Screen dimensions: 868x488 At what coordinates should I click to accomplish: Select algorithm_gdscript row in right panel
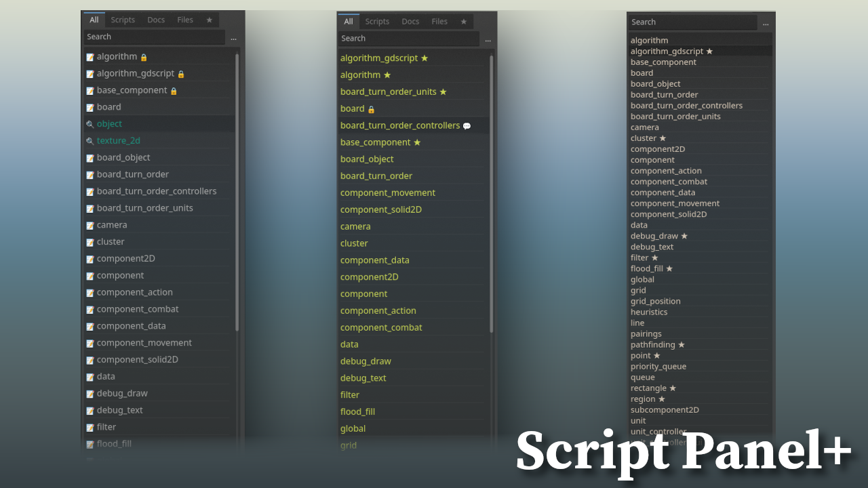[700, 52]
